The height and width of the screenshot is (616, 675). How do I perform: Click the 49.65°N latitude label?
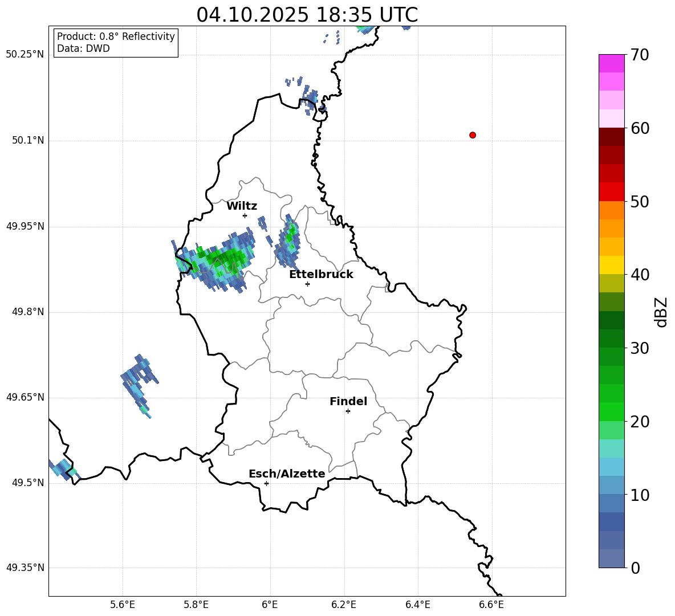(25, 397)
